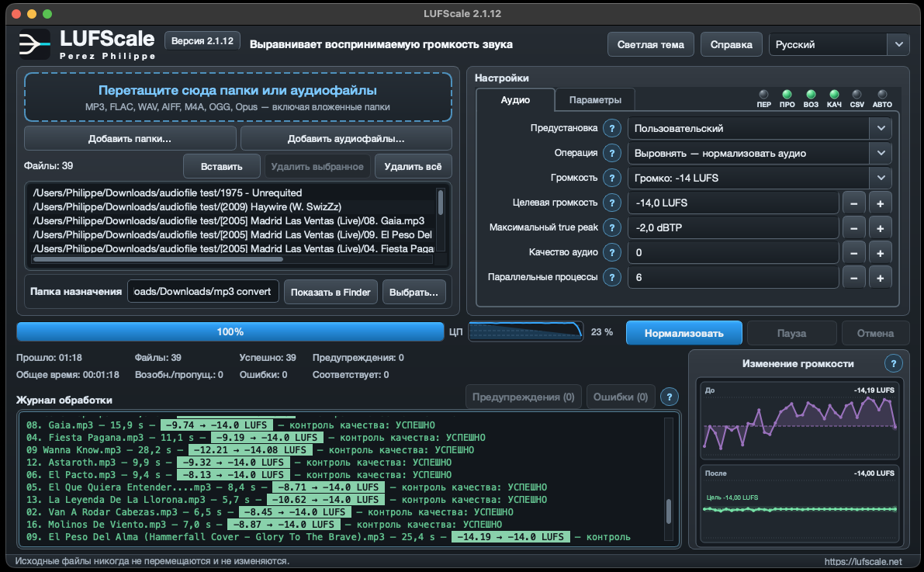The width and height of the screenshot is (924, 572).
Task: Click Добавить папки button
Action: pyautogui.click(x=130, y=139)
